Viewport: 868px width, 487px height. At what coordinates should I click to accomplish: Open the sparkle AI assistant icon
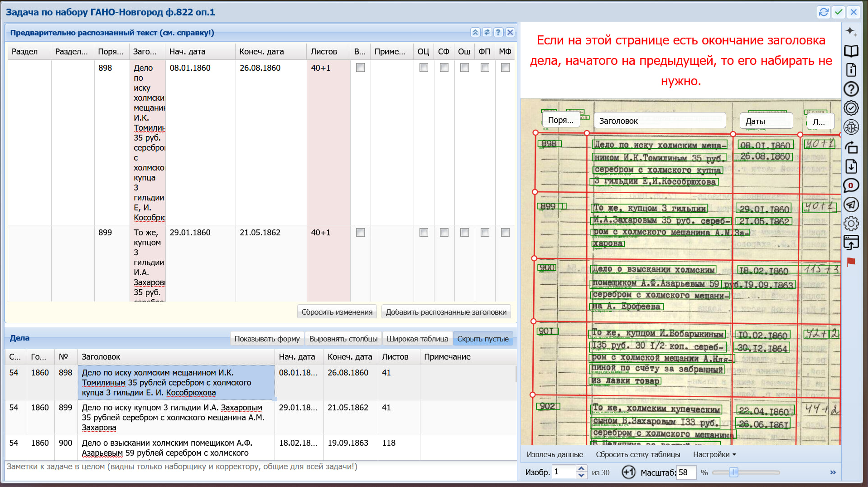pyautogui.click(x=851, y=32)
